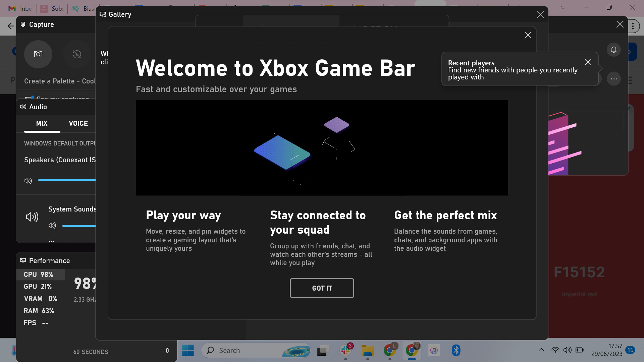Click the Create a Palette - Cool caption
This screenshot has width=644, height=362.
60,81
